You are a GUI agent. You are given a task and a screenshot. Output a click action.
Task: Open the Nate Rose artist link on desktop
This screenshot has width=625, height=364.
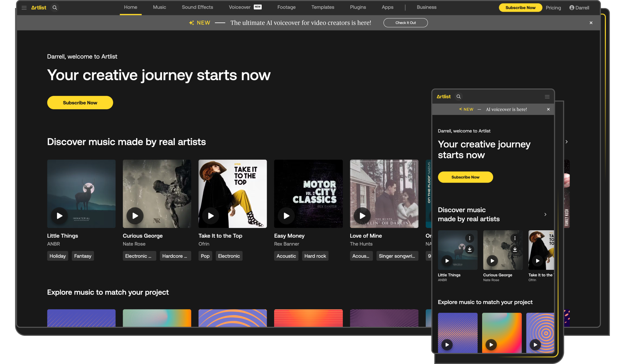(x=134, y=244)
